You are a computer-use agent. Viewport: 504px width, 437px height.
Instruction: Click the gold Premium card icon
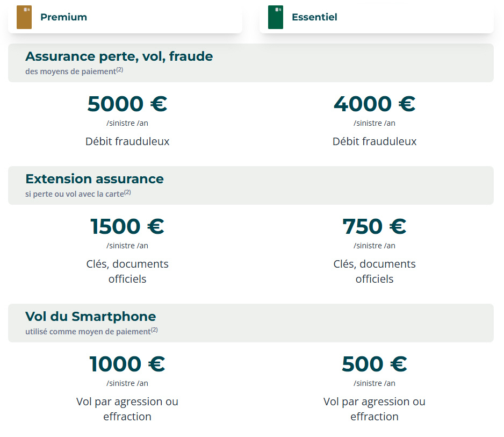[24, 17]
